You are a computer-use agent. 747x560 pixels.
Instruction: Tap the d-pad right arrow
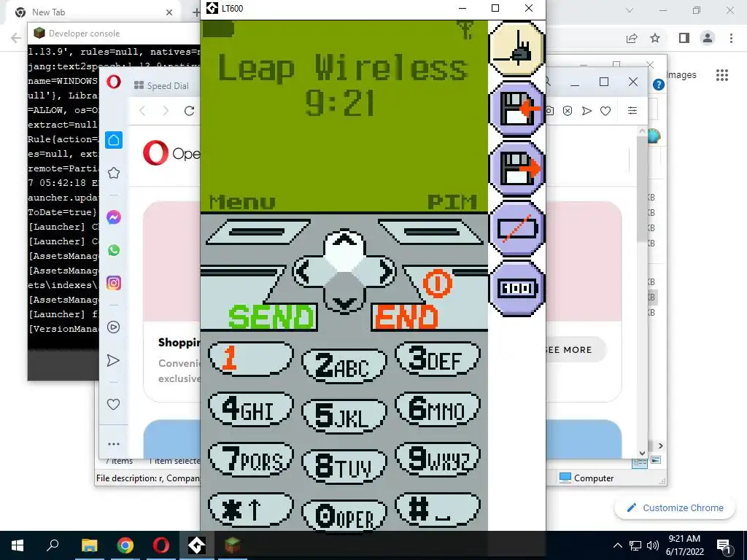pos(382,272)
